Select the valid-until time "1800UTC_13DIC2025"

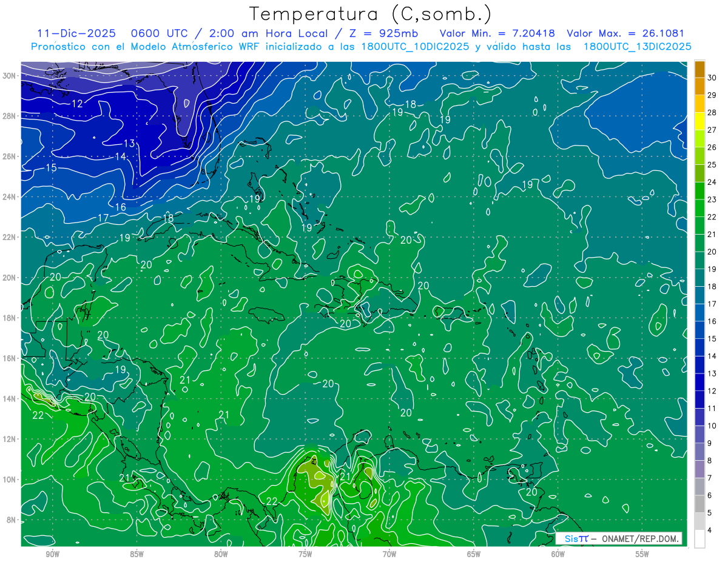tap(637, 47)
